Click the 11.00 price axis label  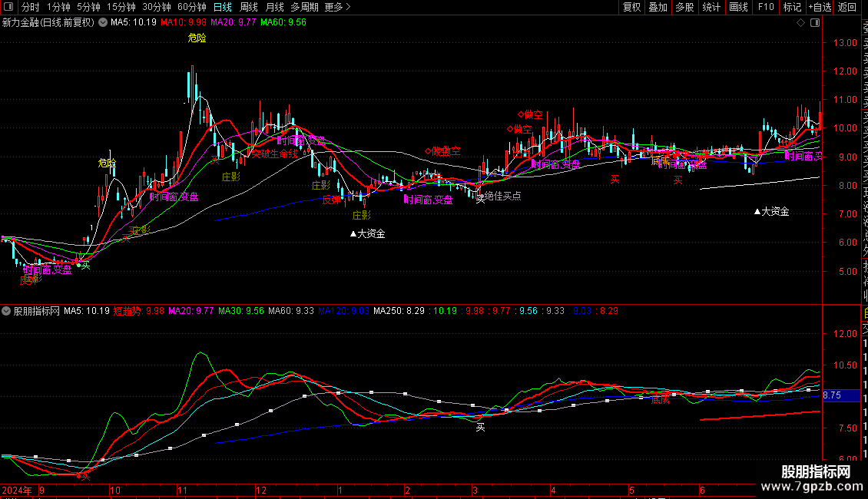click(x=845, y=100)
